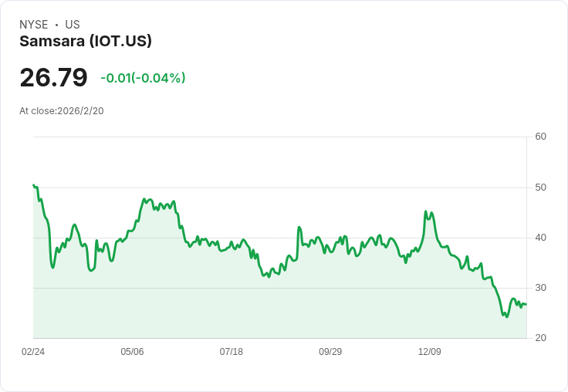Select the 02/24 date axis label
Screen dimensions: 568x392
pyautogui.click(x=33, y=352)
